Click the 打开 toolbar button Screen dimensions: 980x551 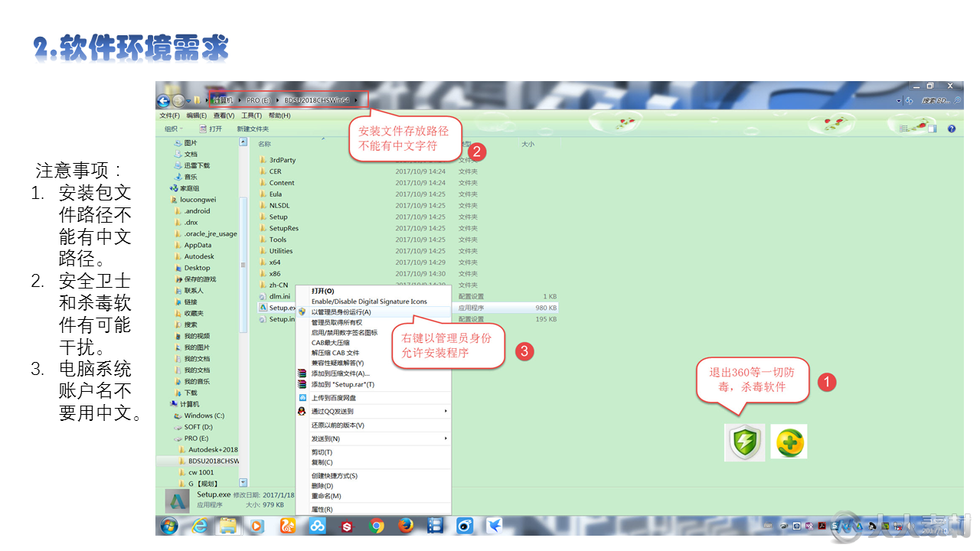coord(211,129)
